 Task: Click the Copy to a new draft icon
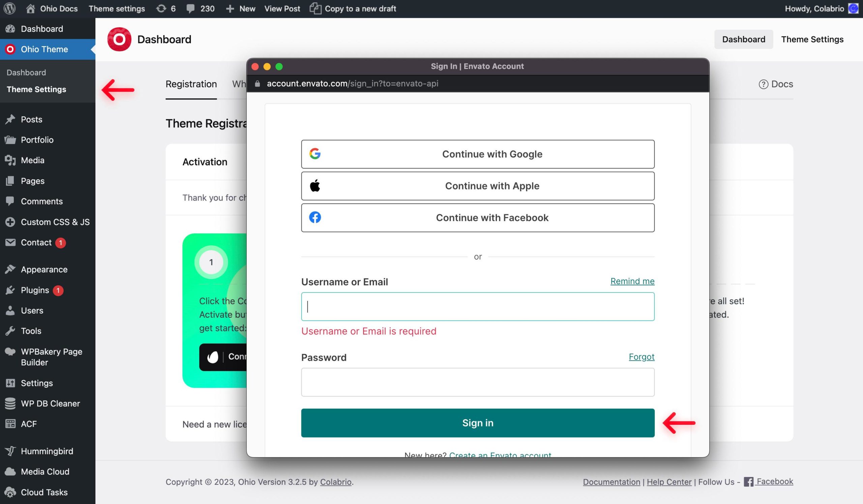coord(315,8)
